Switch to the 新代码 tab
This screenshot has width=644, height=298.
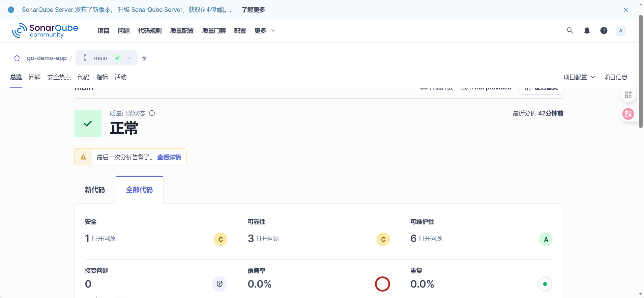(x=95, y=190)
